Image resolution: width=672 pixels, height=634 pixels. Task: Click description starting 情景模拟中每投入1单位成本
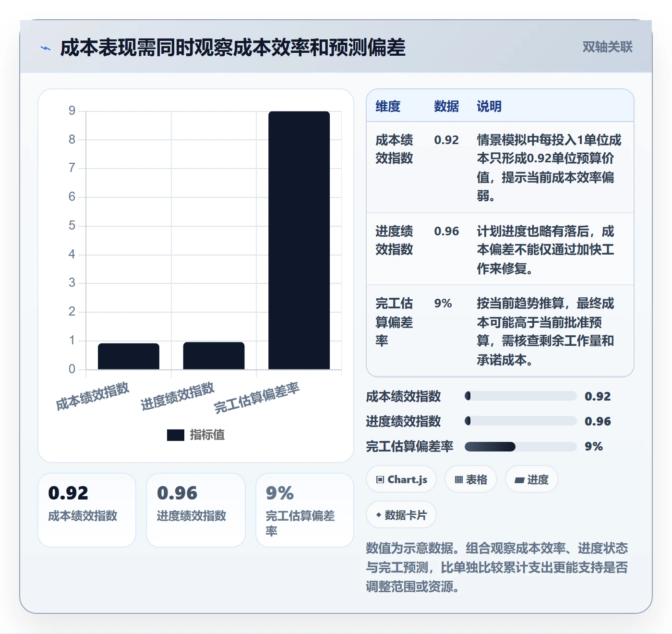click(549, 168)
